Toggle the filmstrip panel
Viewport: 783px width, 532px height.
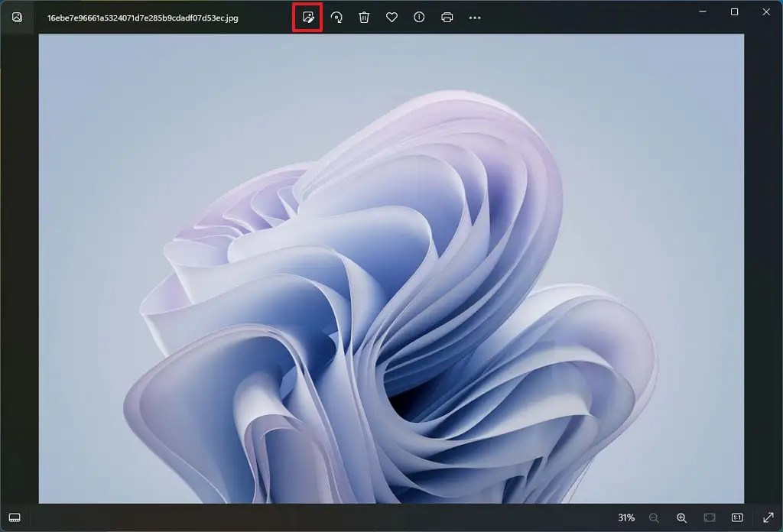15,518
